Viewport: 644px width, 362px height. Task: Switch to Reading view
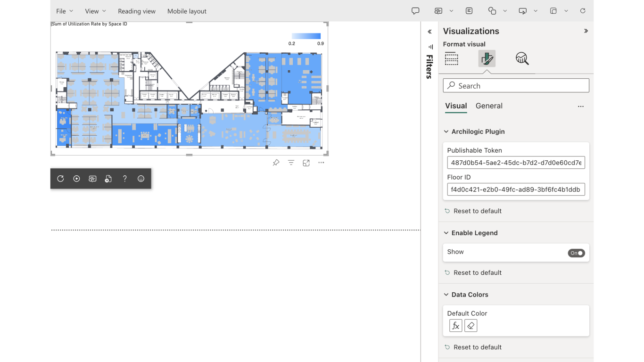tap(137, 11)
